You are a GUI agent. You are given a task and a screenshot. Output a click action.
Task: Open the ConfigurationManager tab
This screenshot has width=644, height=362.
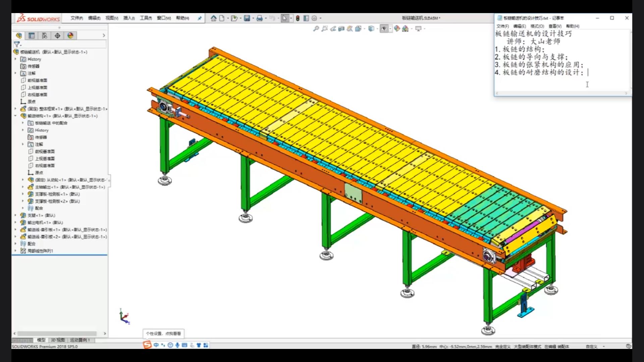pyautogui.click(x=44, y=36)
